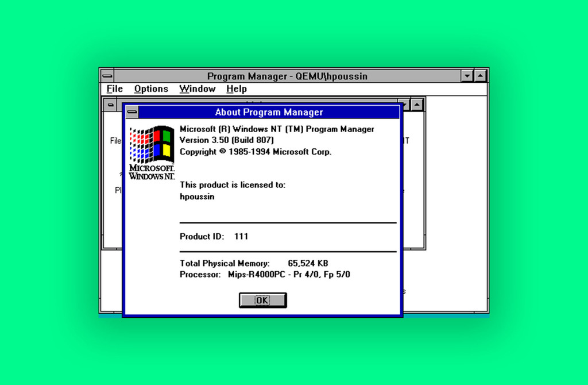Click 'Version 3.50 (Build 807)' text
The height and width of the screenshot is (385, 588).
(x=226, y=140)
